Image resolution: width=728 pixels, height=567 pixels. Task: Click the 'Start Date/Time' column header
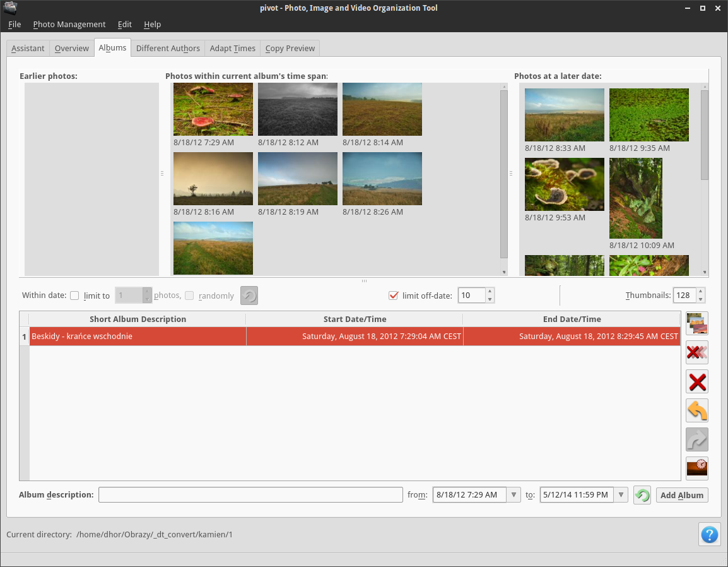[355, 319]
